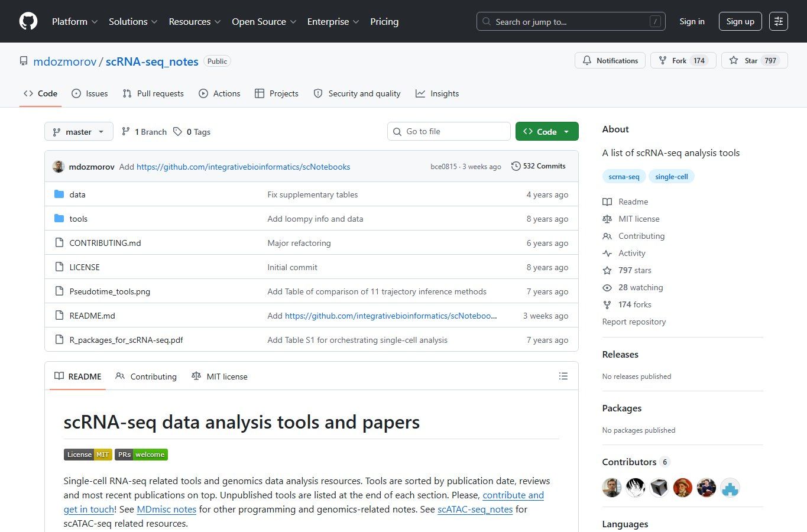Screen dimensions: 807x532
Task: Switch to the Projects tab
Action: 277,93
